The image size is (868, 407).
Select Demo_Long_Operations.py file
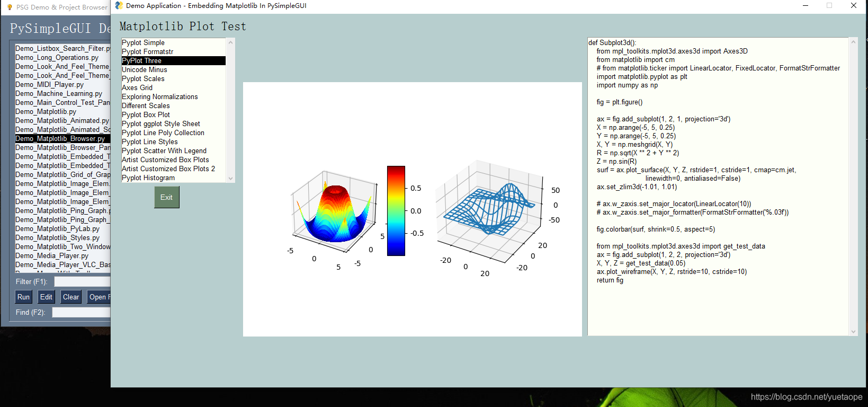63,57
